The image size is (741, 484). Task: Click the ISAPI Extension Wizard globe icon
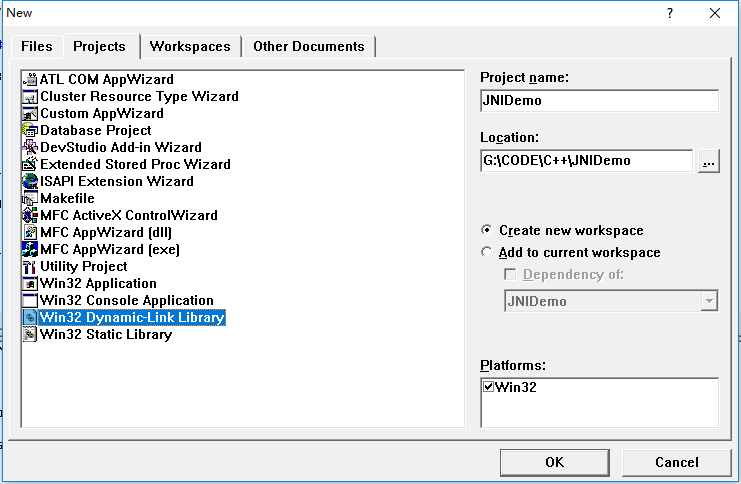click(x=30, y=182)
